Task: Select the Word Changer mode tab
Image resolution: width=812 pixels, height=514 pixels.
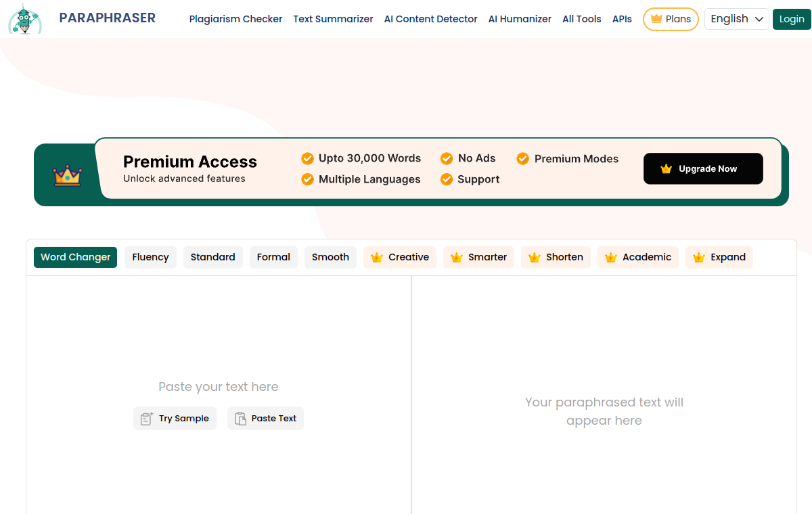Action: (75, 257)
